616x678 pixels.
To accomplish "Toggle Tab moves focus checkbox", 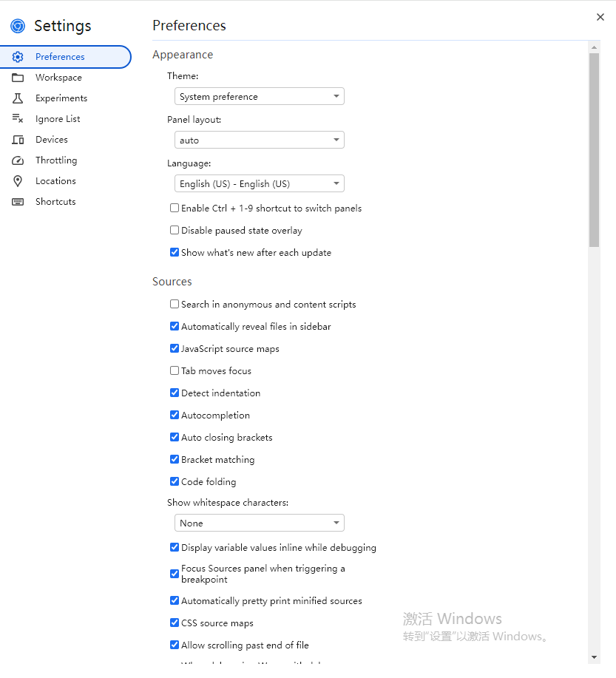I will pyautogui.click(x=175, y=370).
